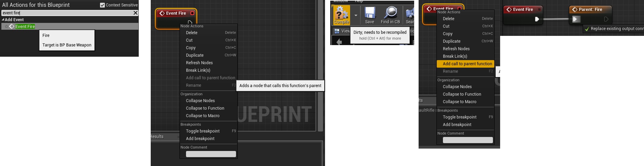Choose Cut in the left context menu

point(209,40)
